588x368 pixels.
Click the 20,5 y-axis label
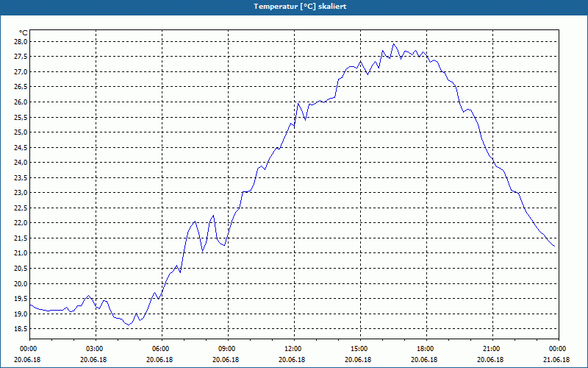pyautogui.click(x=21, y=269)
